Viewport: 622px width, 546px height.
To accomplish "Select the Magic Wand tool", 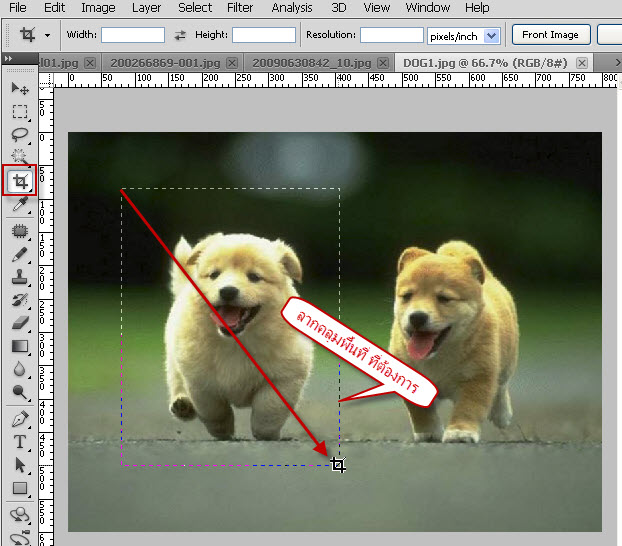I will click(x=20, y=157).
